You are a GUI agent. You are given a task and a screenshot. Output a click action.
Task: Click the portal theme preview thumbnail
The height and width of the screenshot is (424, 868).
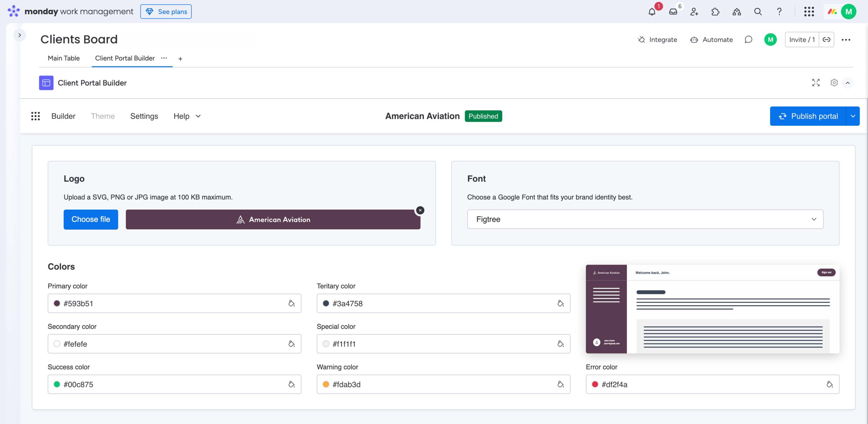pos(712,309)
